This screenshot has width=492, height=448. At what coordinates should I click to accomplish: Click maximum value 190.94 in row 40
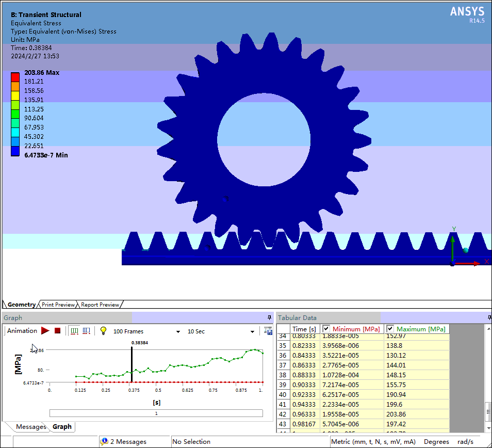tap(396, 394)
